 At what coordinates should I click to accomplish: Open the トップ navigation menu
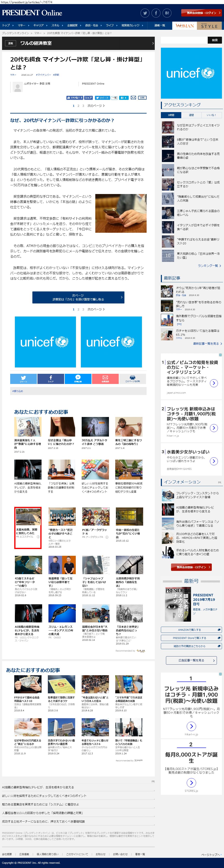pos(7,25)
